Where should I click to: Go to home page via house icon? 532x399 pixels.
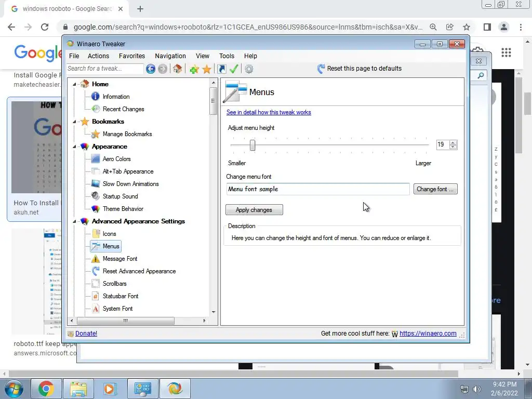coord(177,69)
